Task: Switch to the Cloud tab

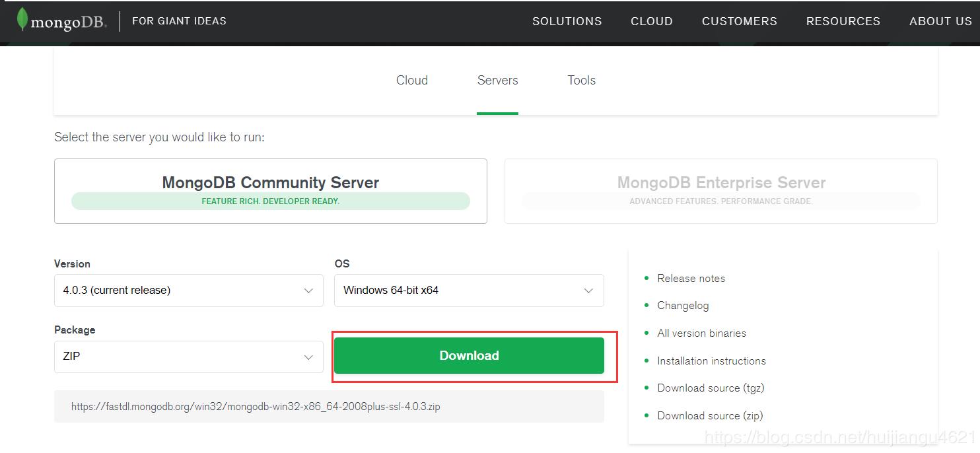Action: [x=411, y=80]
